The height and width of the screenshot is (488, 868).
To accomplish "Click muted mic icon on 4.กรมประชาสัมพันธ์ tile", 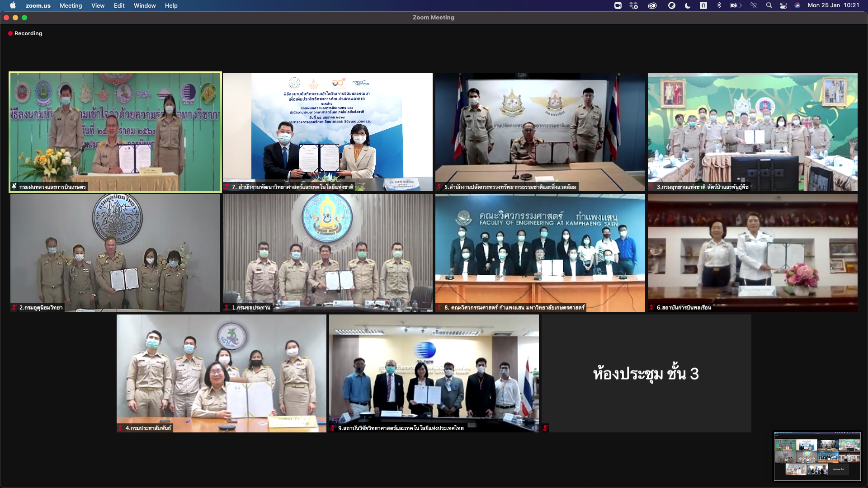I will [120, 428].
